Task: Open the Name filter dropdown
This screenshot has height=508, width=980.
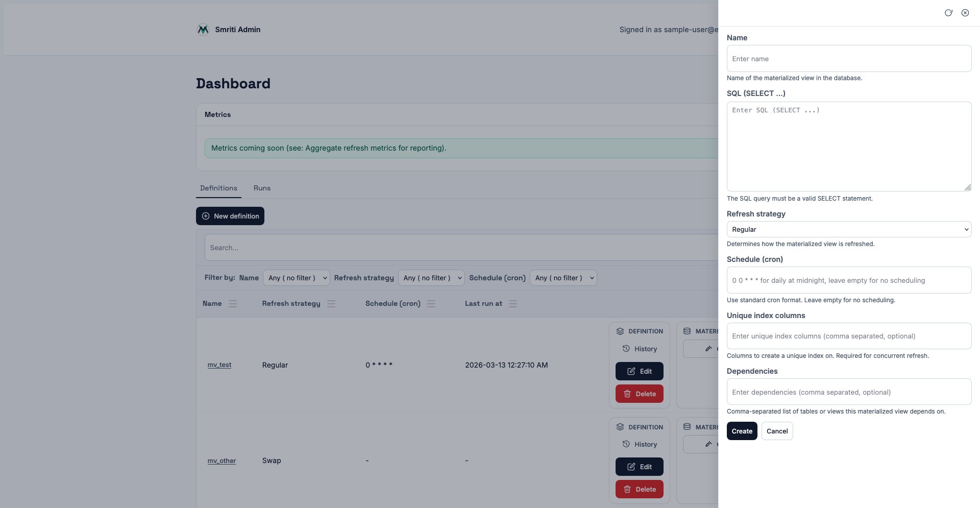Action: (296, 278)
